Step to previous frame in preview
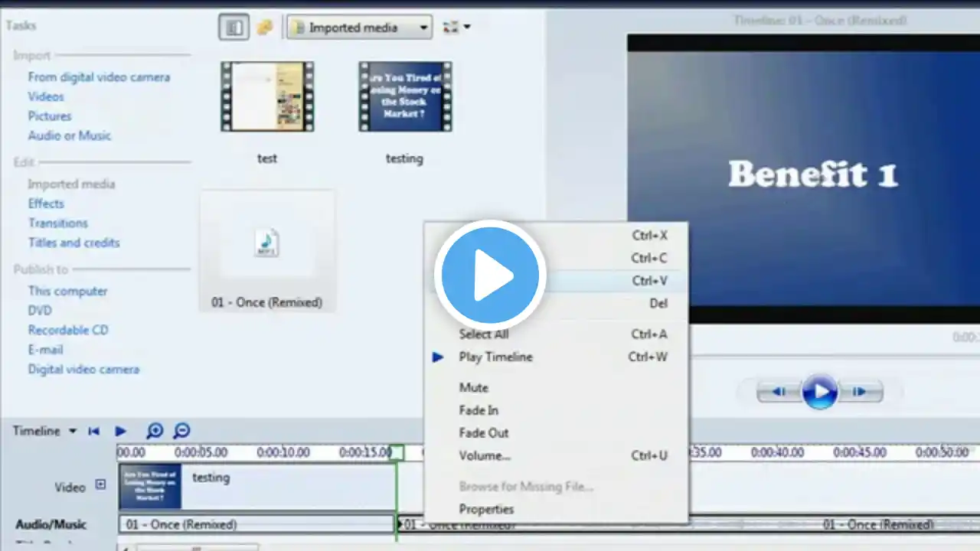The width and height of the screenshot is (980, 551). pos(779,392)
